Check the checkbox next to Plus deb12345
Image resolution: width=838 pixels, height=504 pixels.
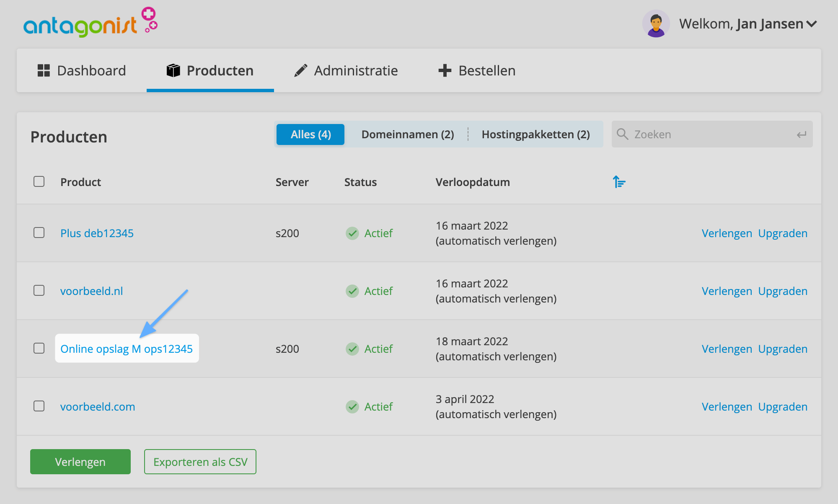[39, 233]
